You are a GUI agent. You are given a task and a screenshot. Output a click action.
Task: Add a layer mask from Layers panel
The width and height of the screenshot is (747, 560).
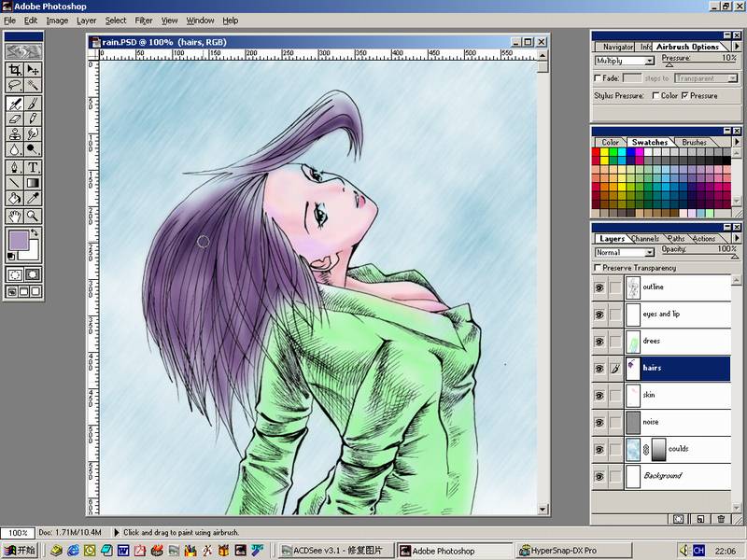click(x=679, y=519)
